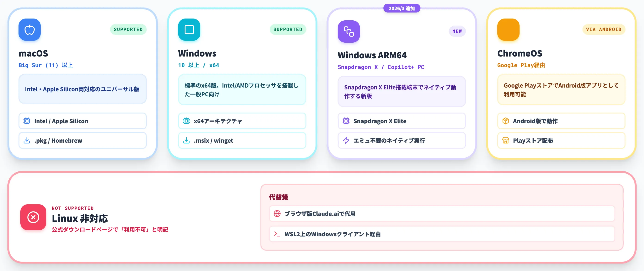Click the Windows ARM64 heading
The image size is (644, 271).
click(372, 55)
